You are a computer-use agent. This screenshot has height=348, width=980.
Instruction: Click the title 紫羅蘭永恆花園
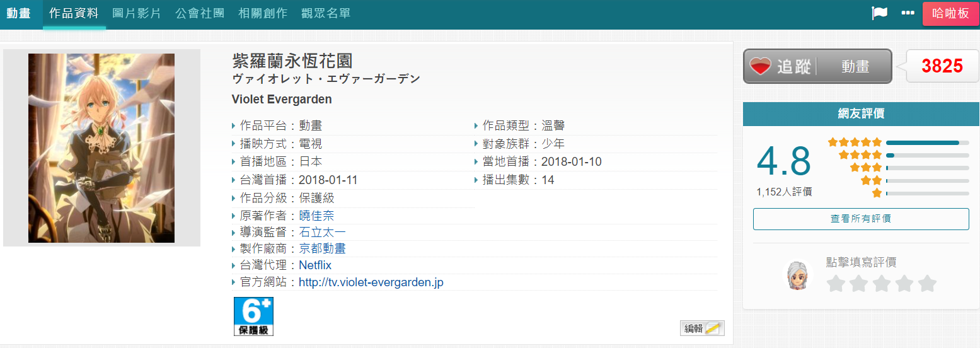(x=292, y=61)
